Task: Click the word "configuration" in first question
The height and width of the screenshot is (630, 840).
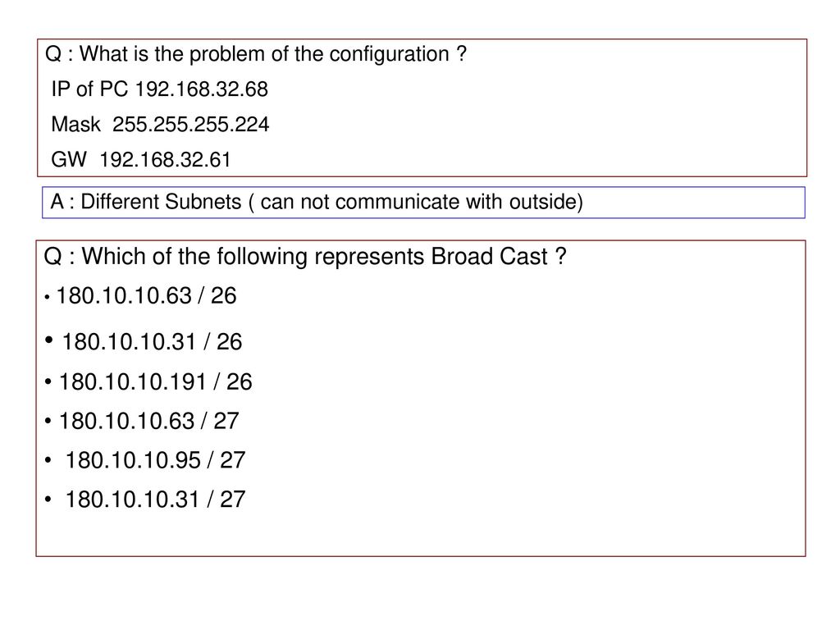Action: [x=390, y=54]
